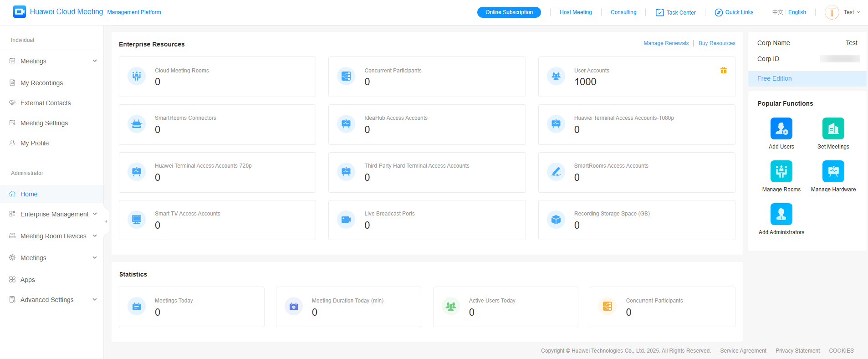Open the Test account dropdown
The width and height of the screenshot is (868, 359).
click(x=852, y=12)
